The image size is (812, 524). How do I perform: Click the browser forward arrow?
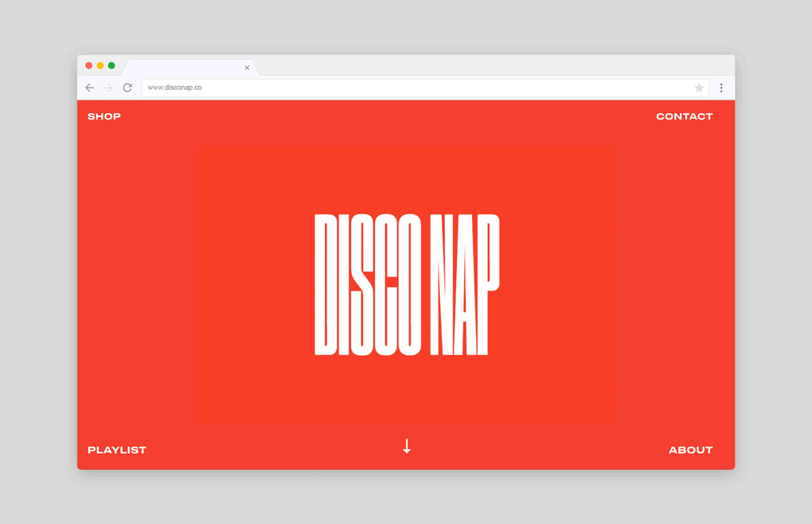pyautogui.click(x=108, y=88)
